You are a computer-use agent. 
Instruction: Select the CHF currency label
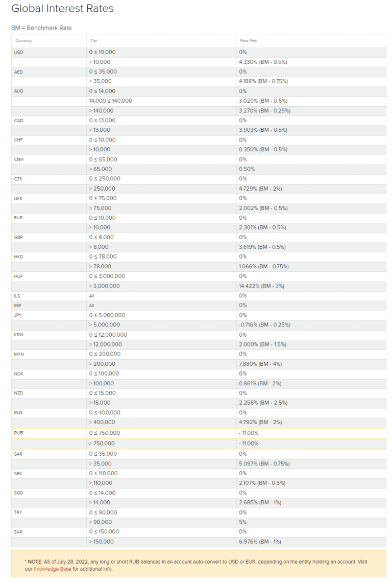[x=19, y=139]
